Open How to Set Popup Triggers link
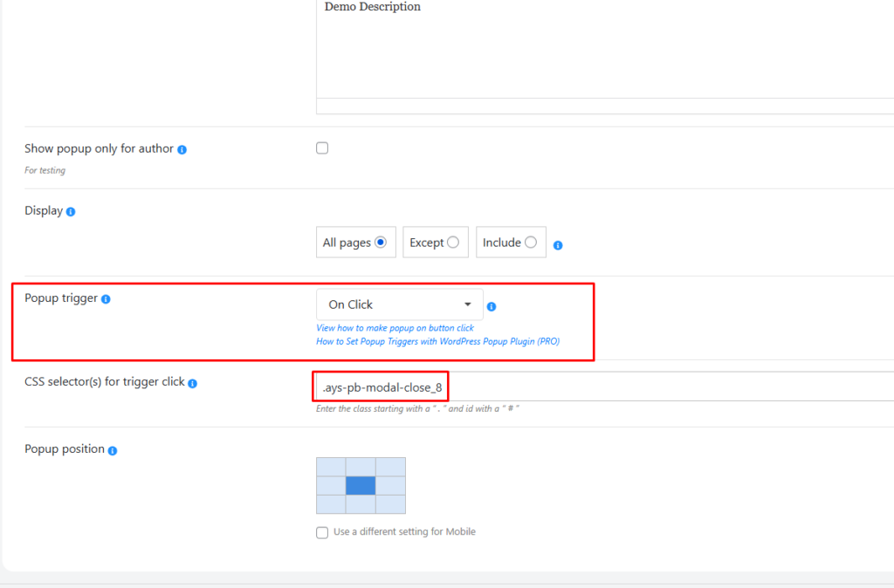894x588 pixels. coord(437,341)
